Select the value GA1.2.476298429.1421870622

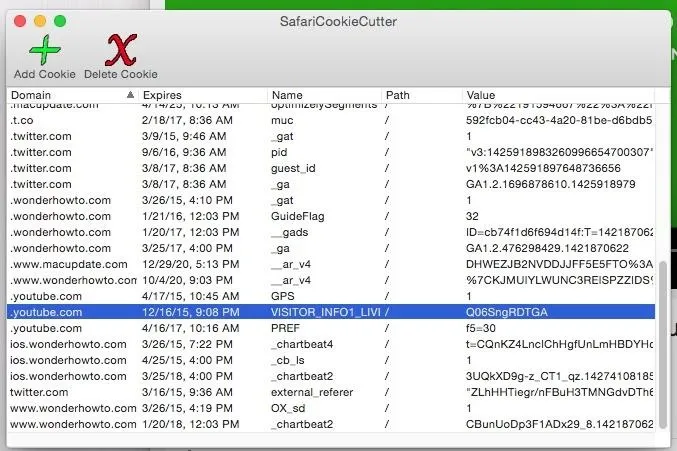(547, 248)
